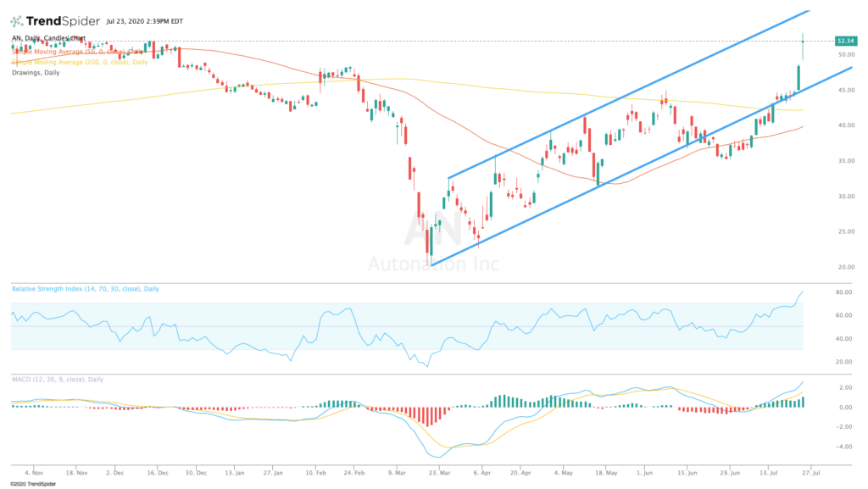Click the latest candlestick near 52

803,47
